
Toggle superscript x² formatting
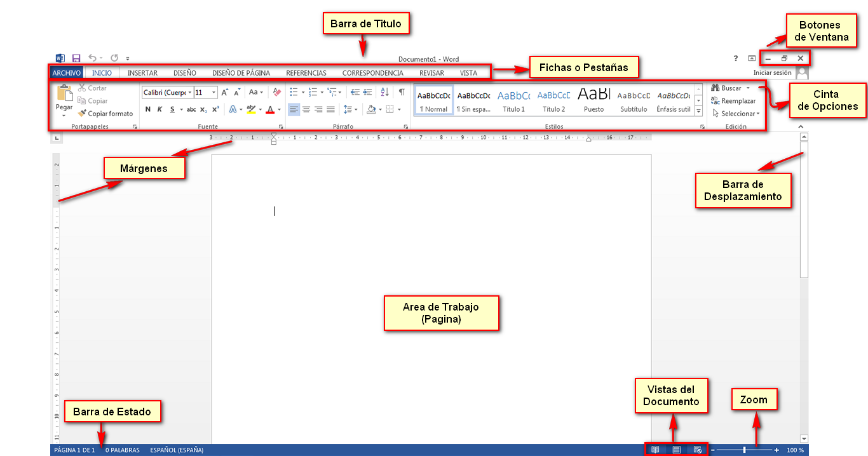click(215, 109)
